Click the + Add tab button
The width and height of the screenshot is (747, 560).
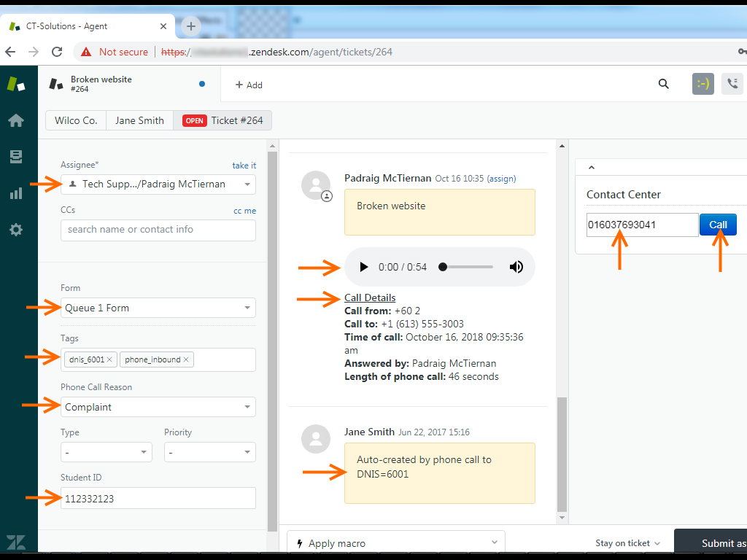point(249,85)
